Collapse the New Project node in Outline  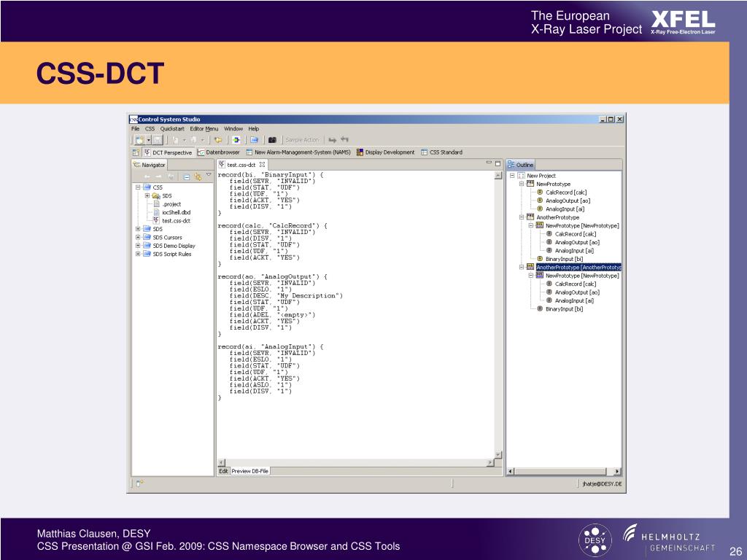coord(512,175)
